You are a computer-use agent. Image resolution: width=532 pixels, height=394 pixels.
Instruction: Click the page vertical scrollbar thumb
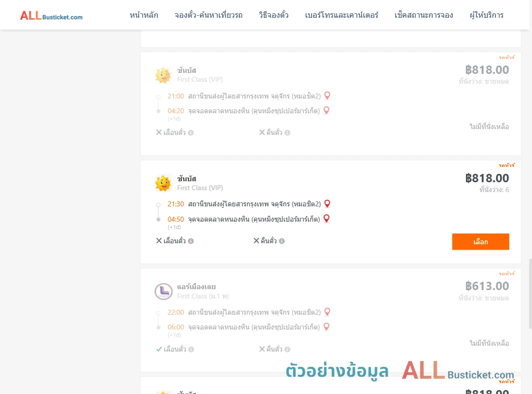pos(531,294)
